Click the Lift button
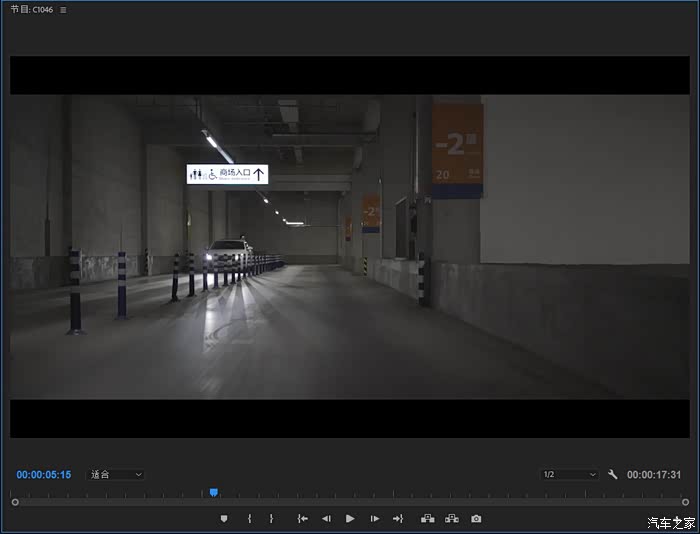 (x=428, y=519)
